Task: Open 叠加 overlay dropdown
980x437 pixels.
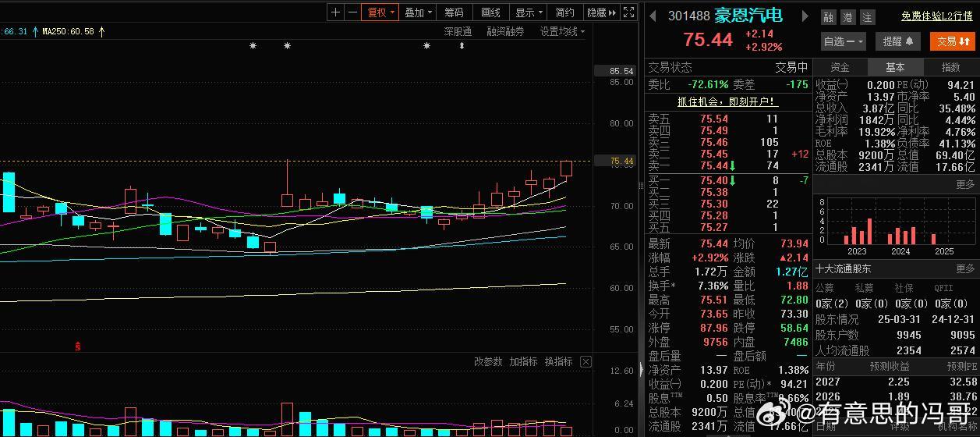Action: pyautogui.click(x=419, y=12)
